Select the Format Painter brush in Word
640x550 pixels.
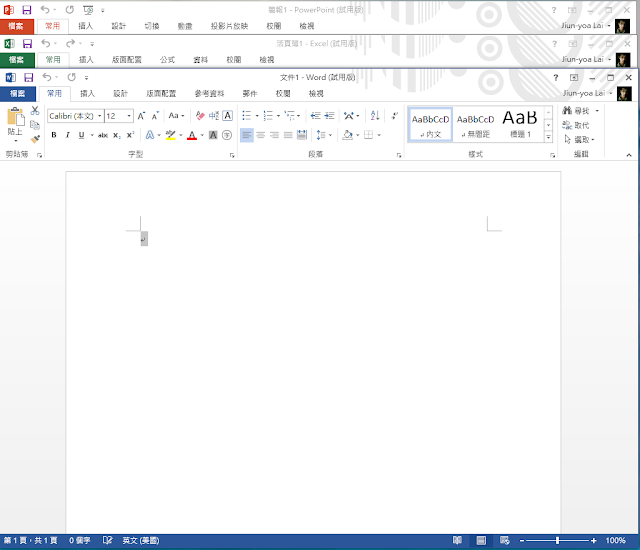pyautogui.click(x=35, y=139)
